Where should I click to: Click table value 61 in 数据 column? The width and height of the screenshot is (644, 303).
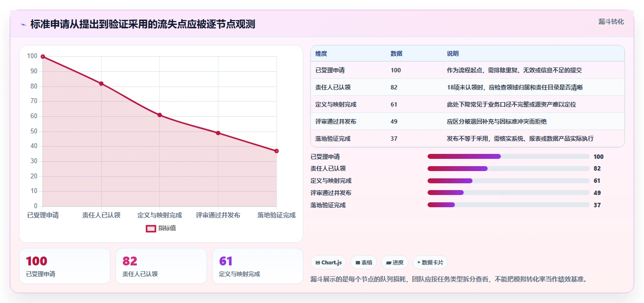click(394, 105)
